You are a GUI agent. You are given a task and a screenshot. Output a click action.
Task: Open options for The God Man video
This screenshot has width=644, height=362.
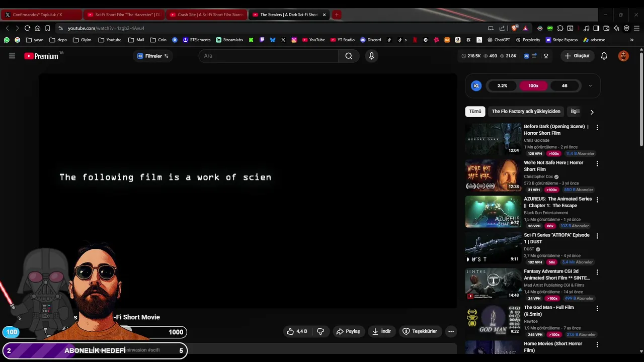point(597,308)
